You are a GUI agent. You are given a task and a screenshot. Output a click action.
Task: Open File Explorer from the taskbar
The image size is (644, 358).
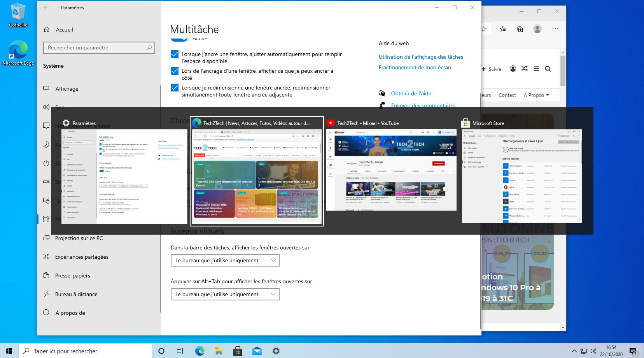(219, 351)
